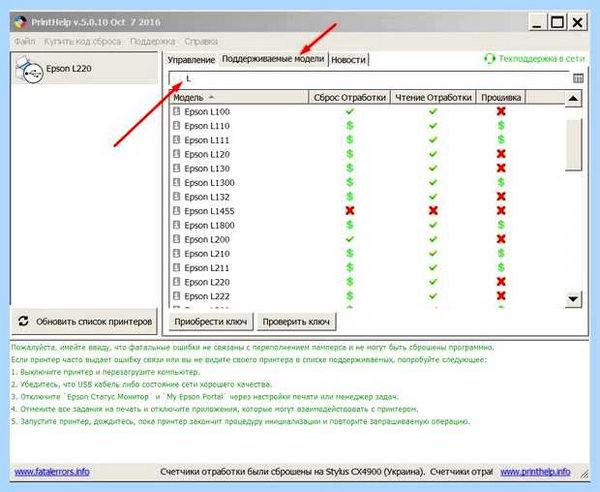The height and width of the screenshot is (492, 600).
Task: Open the Поддержка menu
Action: [152, 41]
